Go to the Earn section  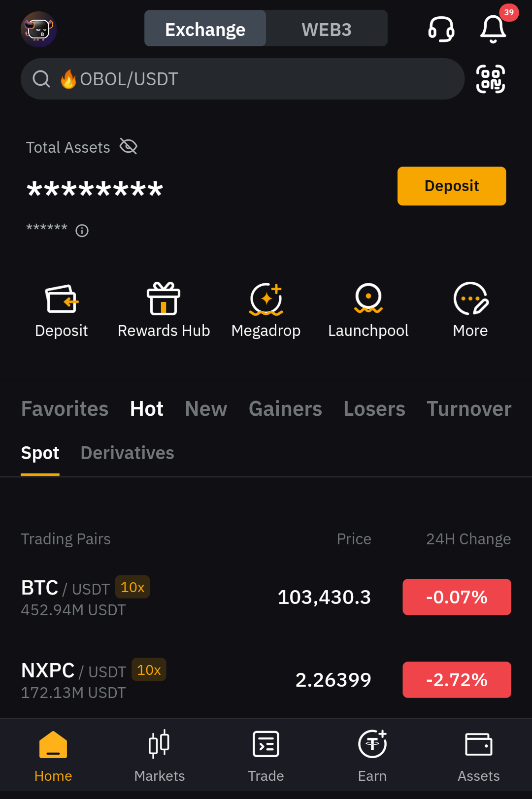372,755
